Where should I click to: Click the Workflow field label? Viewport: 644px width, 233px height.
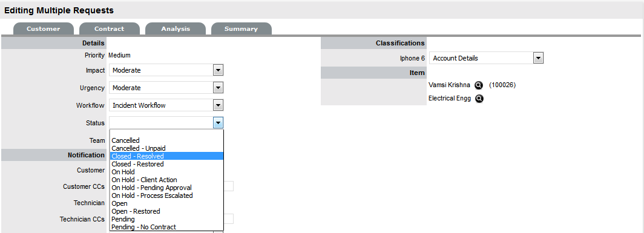tap(90, 106)
